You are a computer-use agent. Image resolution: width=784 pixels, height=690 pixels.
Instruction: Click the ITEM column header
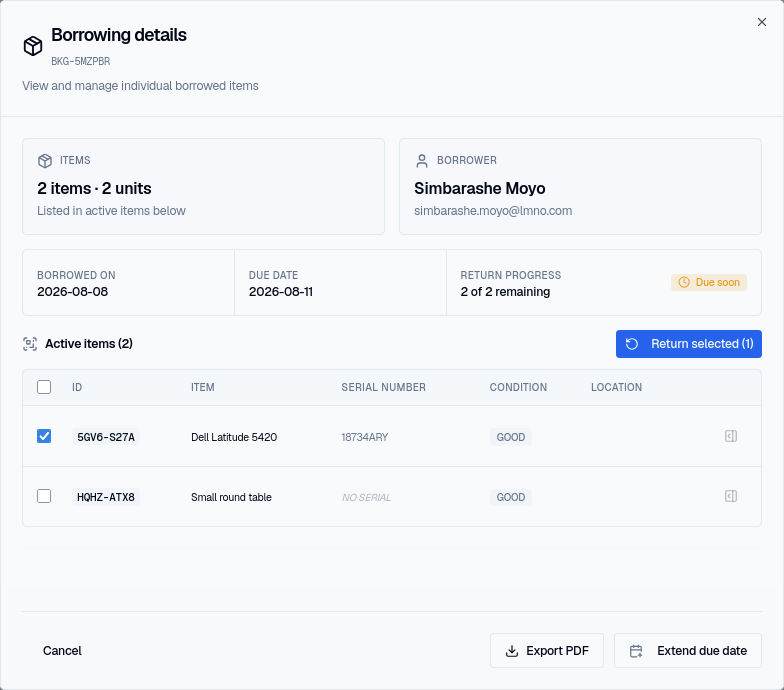pyautogui.click(x=202, y=387)
